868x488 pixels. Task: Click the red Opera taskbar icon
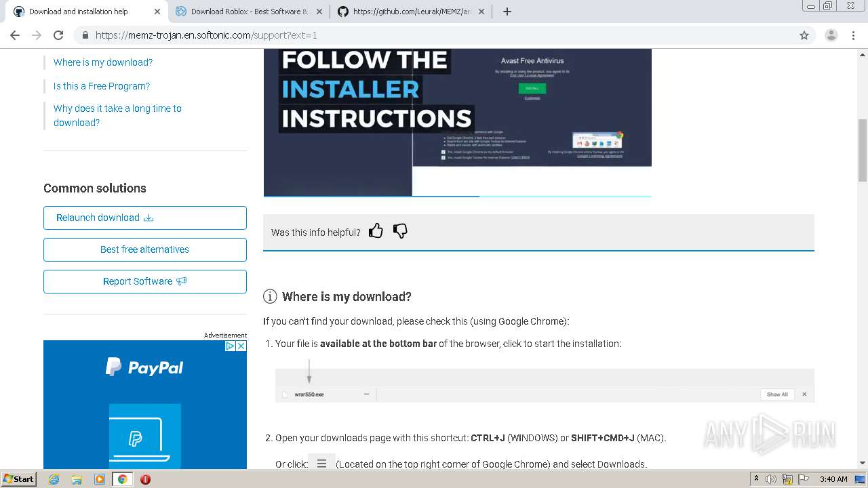click(x=145, y=479)
